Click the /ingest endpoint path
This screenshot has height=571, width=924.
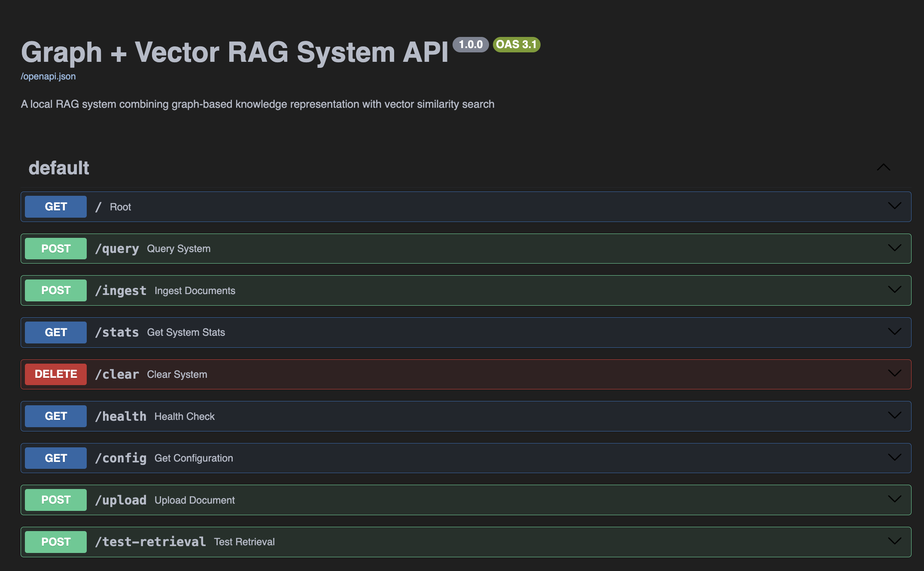point(121,291)
